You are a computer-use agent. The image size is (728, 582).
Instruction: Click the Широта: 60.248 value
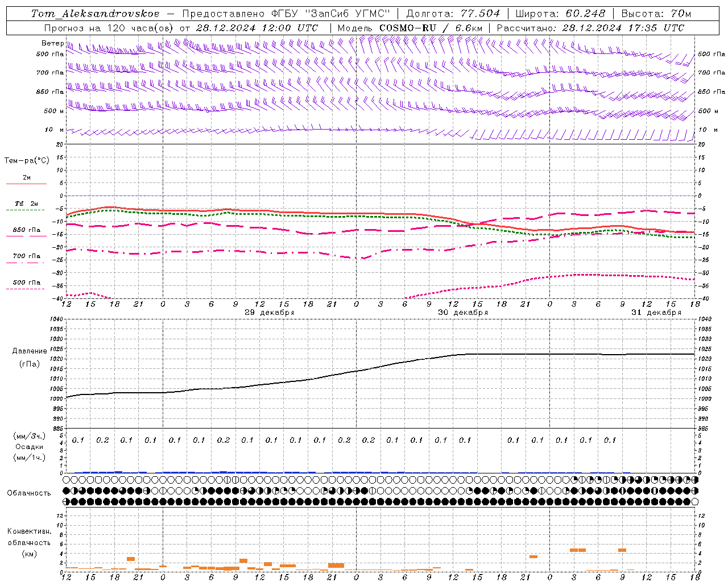coord(560,13)
